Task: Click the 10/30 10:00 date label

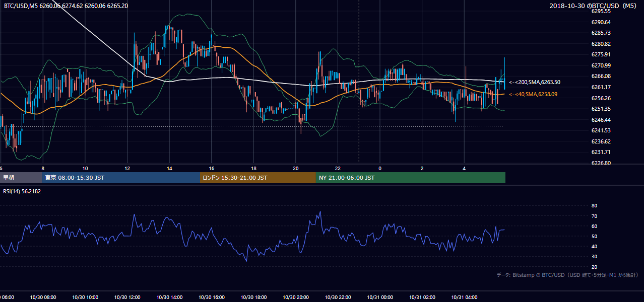Action: (x=85, y=297)
